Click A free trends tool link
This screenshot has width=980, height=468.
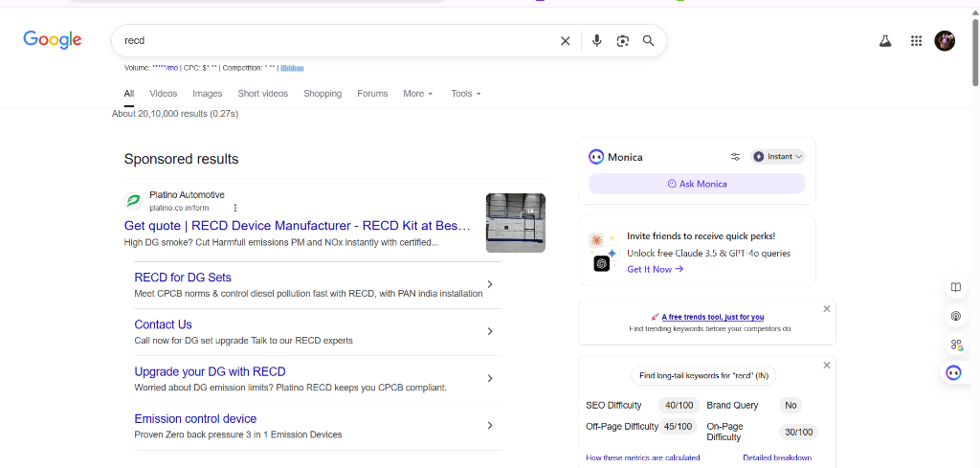[712, 317]
